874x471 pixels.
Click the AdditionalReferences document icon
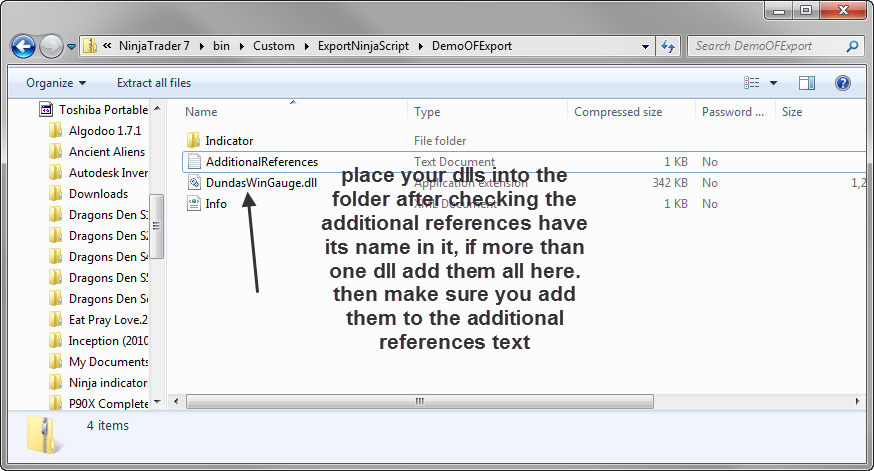(193, 161)
